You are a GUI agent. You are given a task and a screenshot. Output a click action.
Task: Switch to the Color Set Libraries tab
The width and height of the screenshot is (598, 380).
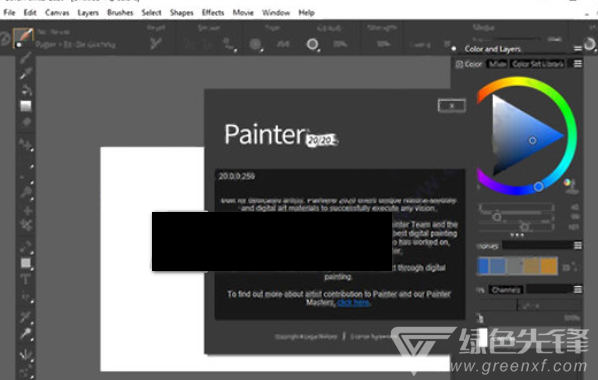click(538, 64)
